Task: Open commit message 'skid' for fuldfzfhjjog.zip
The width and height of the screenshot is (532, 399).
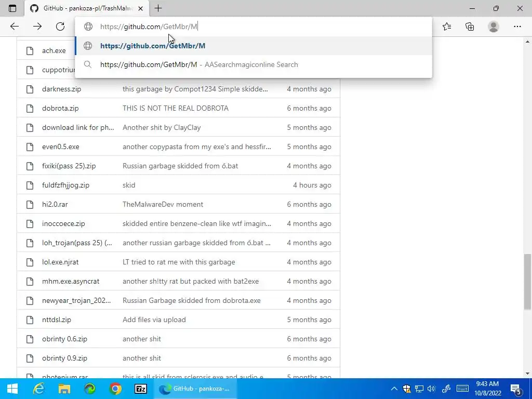Action: tap(129, 185)
